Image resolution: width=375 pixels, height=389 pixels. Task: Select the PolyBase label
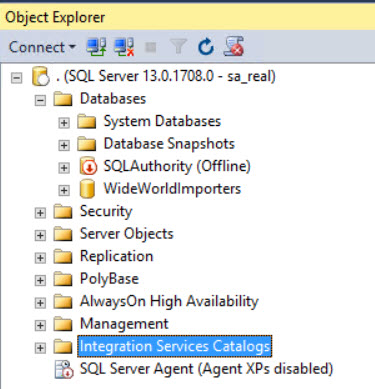(109, 279)
